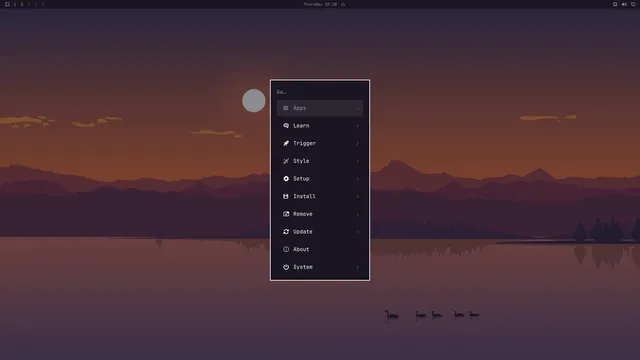Click the Remove label
Image resolution: width=640 pixels, height=360 pixels.
[x=302, y=214]
